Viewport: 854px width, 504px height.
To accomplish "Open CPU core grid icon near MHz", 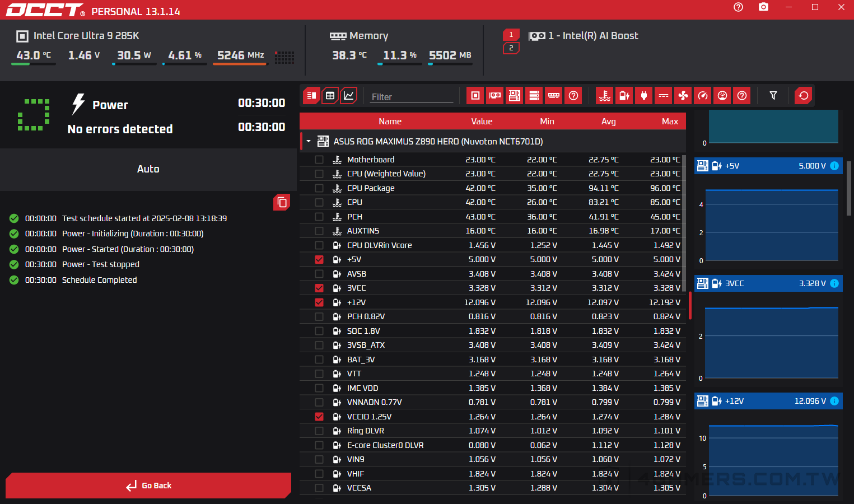I will pos(284,57).
